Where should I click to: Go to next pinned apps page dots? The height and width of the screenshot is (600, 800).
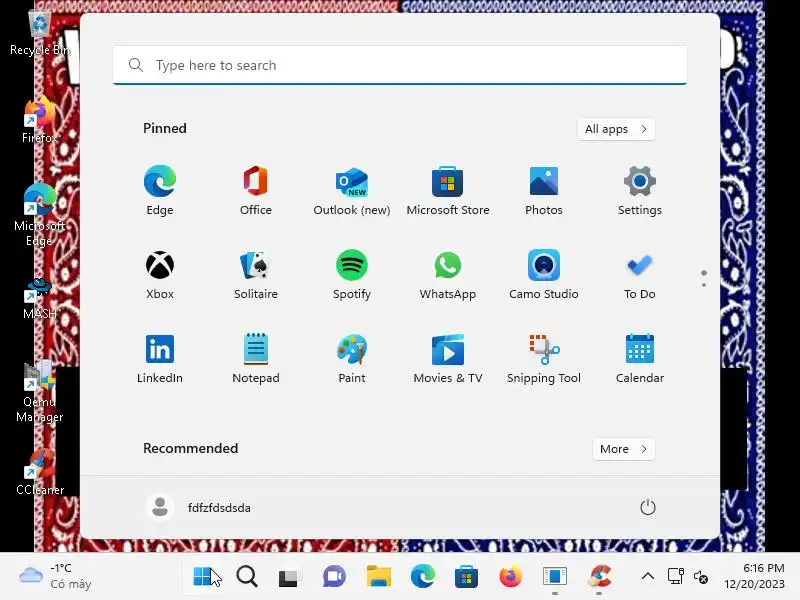[704, 279]
